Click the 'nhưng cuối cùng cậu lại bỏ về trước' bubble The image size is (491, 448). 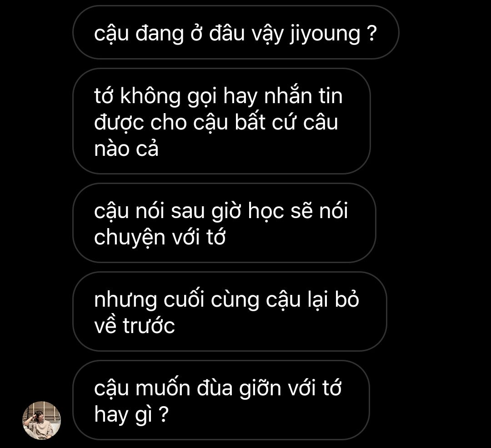pos(230,311)
